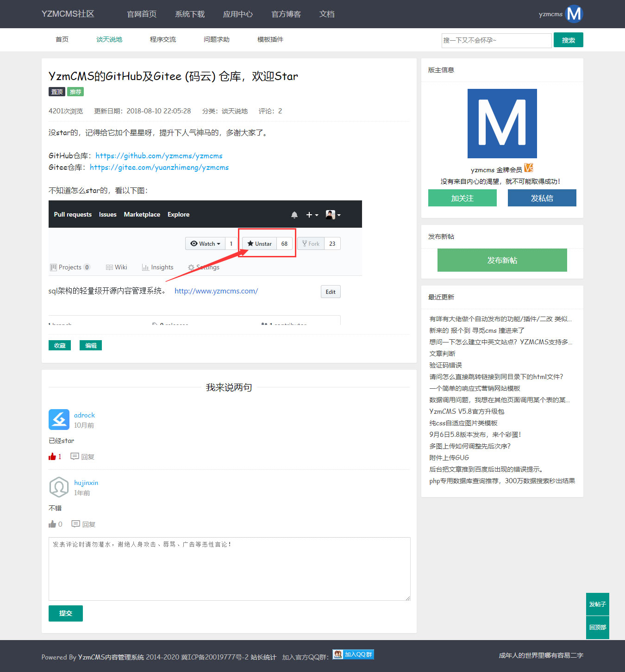Click the large moderator M avatar image
This screenshot has width=625, height=672.
[x=502, y=124]
